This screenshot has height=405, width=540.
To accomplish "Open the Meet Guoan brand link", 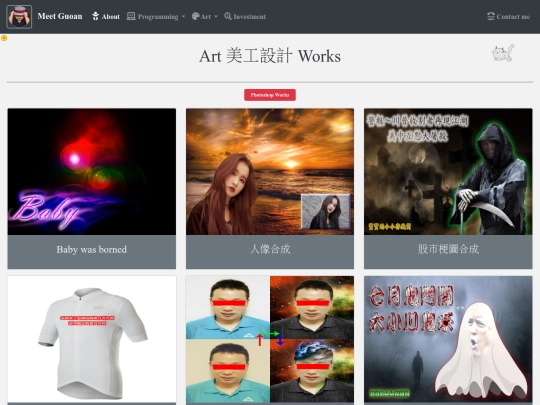I will point(60,16).
